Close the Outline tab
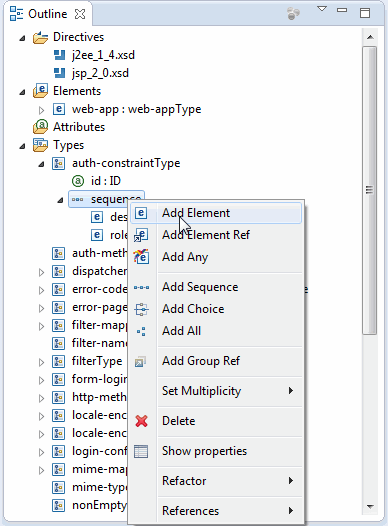This screenshot has height=526, width=388. click(80, 14)
